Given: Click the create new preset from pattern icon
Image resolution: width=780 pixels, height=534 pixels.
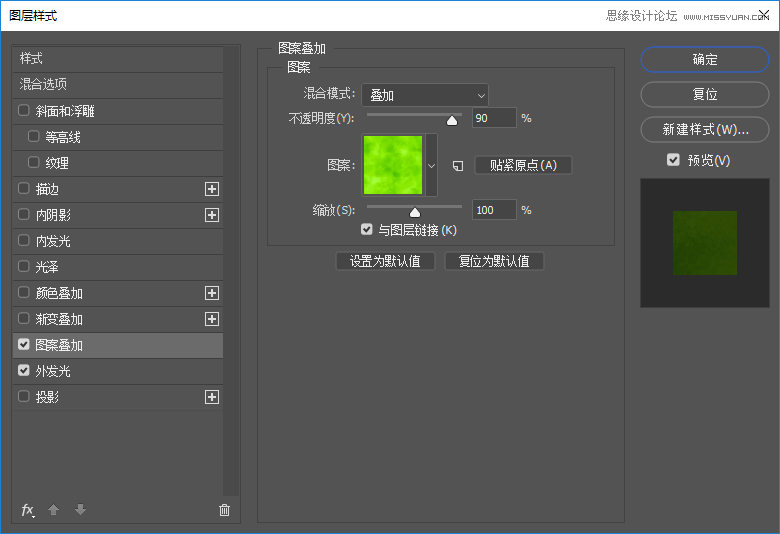Looking at the screenshot, I should pos(458,166).
